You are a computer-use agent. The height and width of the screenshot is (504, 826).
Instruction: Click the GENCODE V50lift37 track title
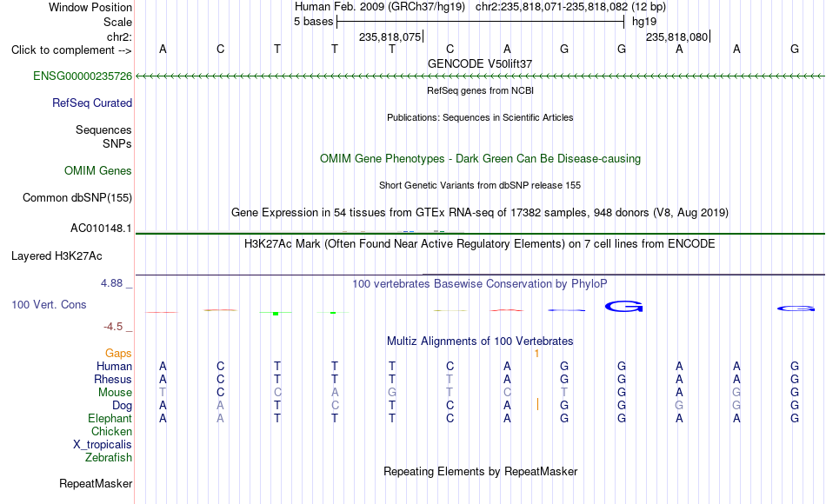480,63
